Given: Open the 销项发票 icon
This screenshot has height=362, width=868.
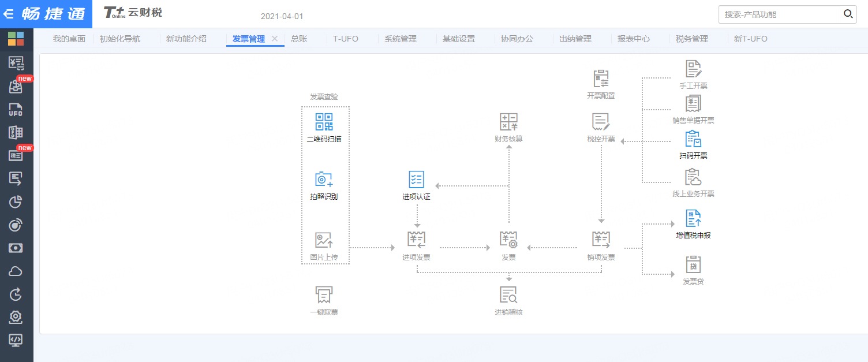Looking at the screenshot, I should [601, 240].
